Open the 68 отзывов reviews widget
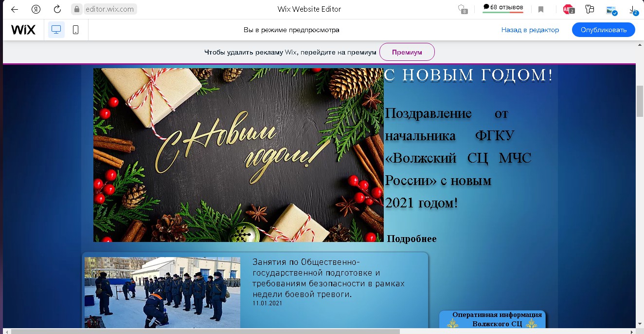The height and width of the screenshot is (334, 644). (x=503, y=8)
